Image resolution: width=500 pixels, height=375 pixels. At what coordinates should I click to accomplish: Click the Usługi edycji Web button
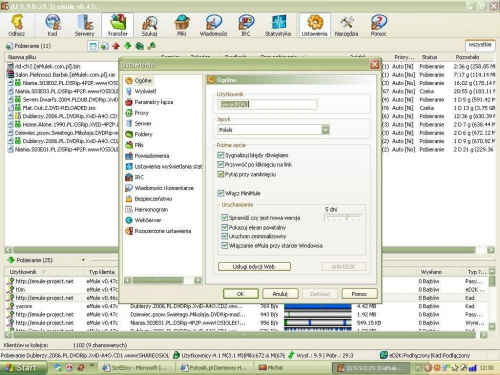click(x=254, y=267)
